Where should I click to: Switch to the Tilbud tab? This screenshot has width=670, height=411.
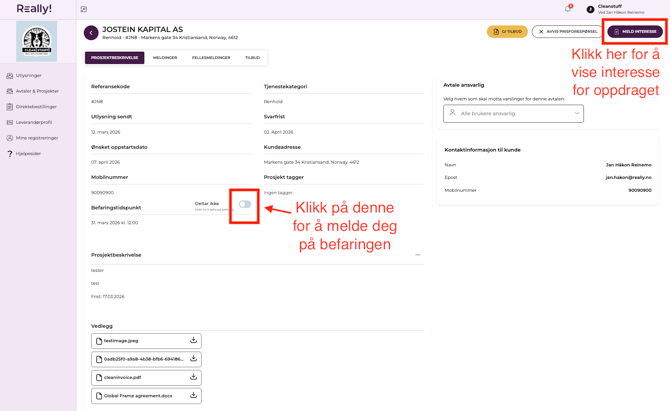pyautogui.click(x=252, y=58)
